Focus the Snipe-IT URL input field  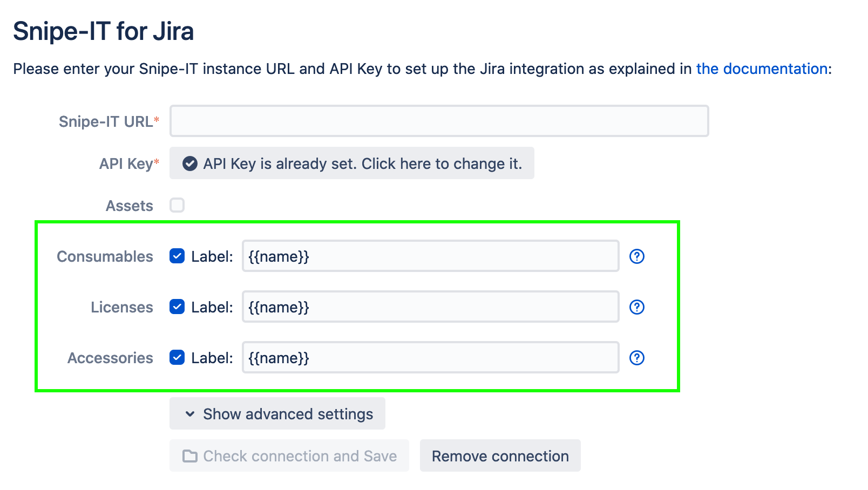coord(439,121)
